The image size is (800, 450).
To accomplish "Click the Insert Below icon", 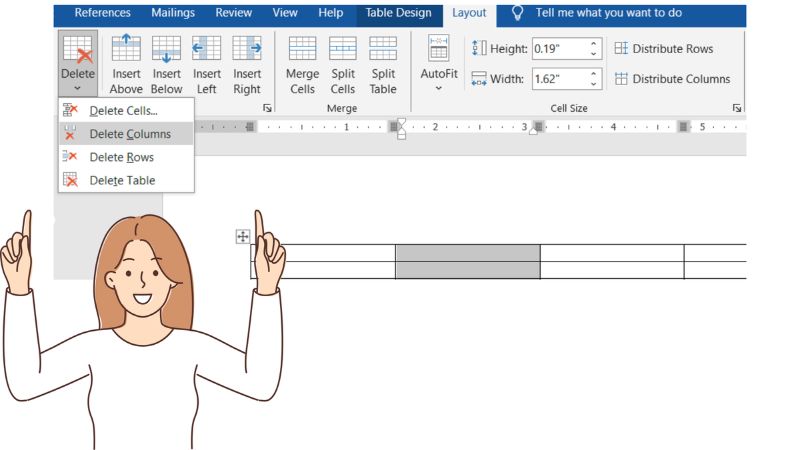I will pos(166,49).
